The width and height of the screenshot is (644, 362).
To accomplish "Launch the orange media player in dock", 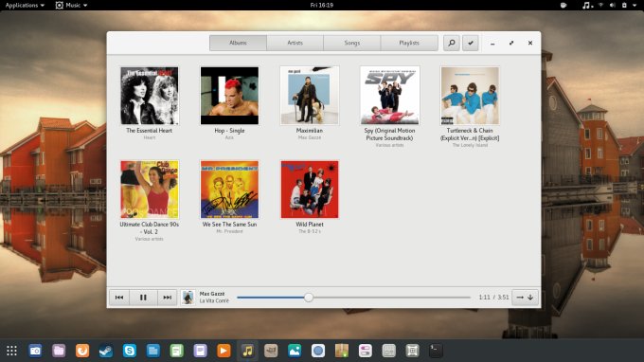I will pos(224,351).
